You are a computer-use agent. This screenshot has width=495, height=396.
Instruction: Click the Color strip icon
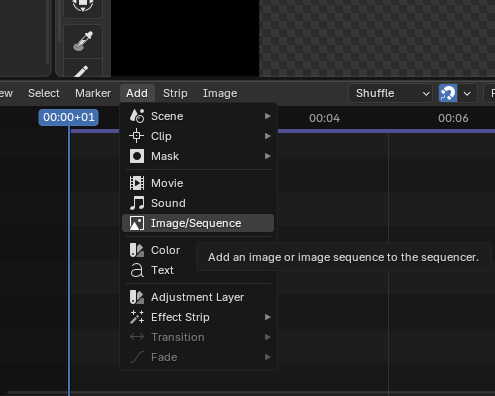tap(137, 250)
